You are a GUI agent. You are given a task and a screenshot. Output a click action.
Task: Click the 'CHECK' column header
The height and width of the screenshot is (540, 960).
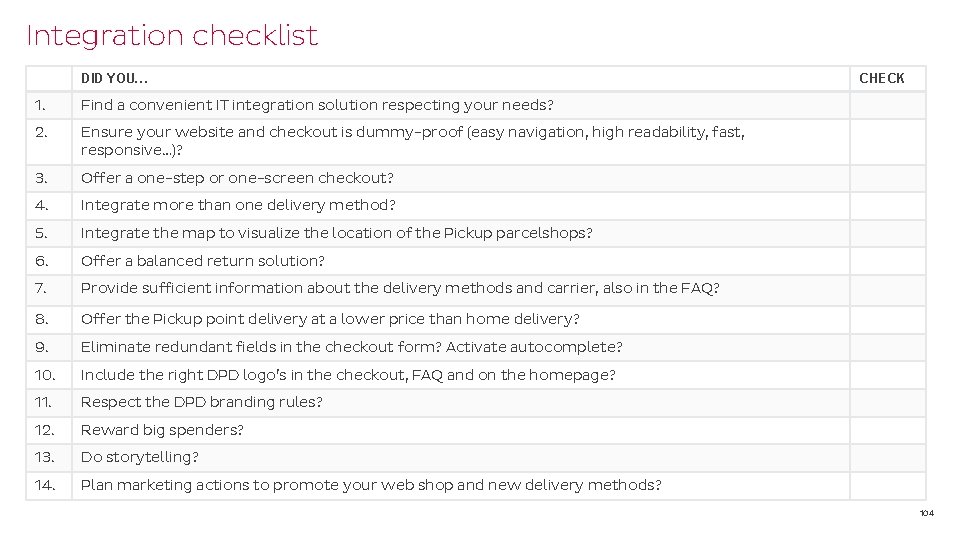(x=881, y=78)
